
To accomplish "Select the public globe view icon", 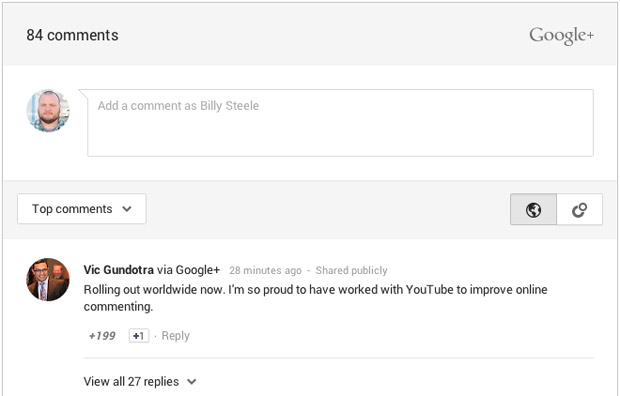I will pyautogui.click(x=533, y=209).
